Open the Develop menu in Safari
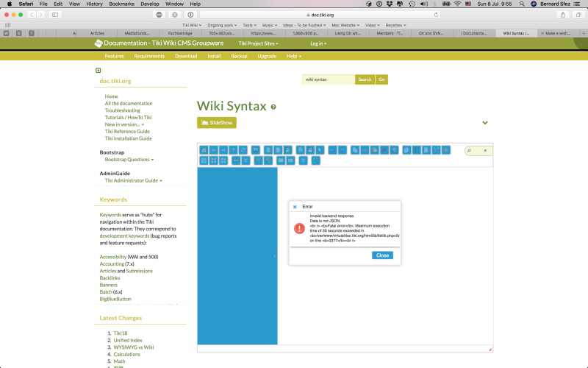This screenshot has height=368, width=588. [150, 4]
